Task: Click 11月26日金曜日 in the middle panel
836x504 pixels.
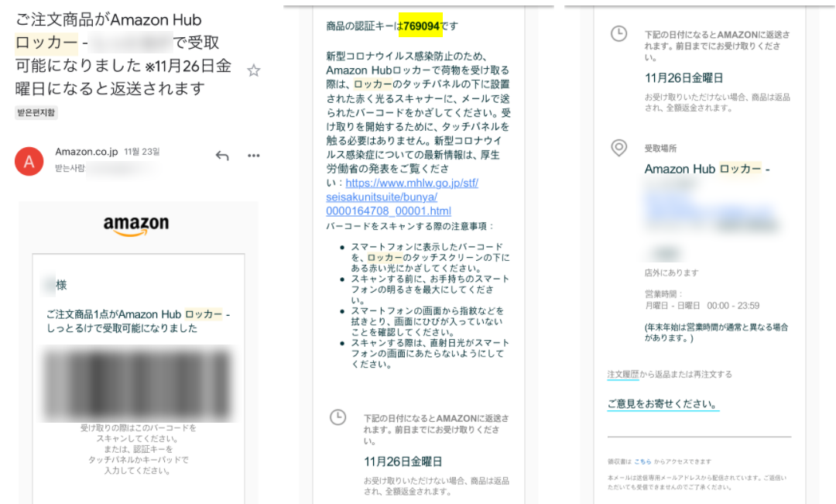Action: tap(403, 461)
